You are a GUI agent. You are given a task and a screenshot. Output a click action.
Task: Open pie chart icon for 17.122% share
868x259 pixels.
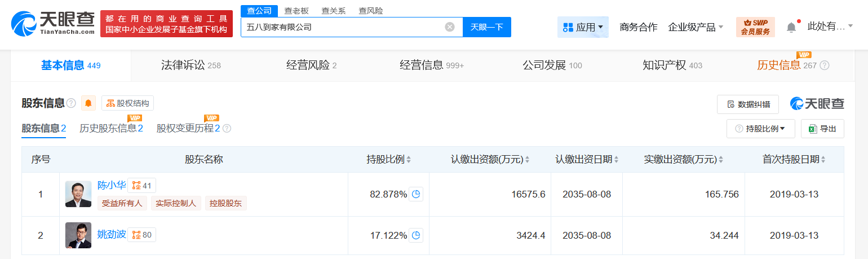click(416, 235)
